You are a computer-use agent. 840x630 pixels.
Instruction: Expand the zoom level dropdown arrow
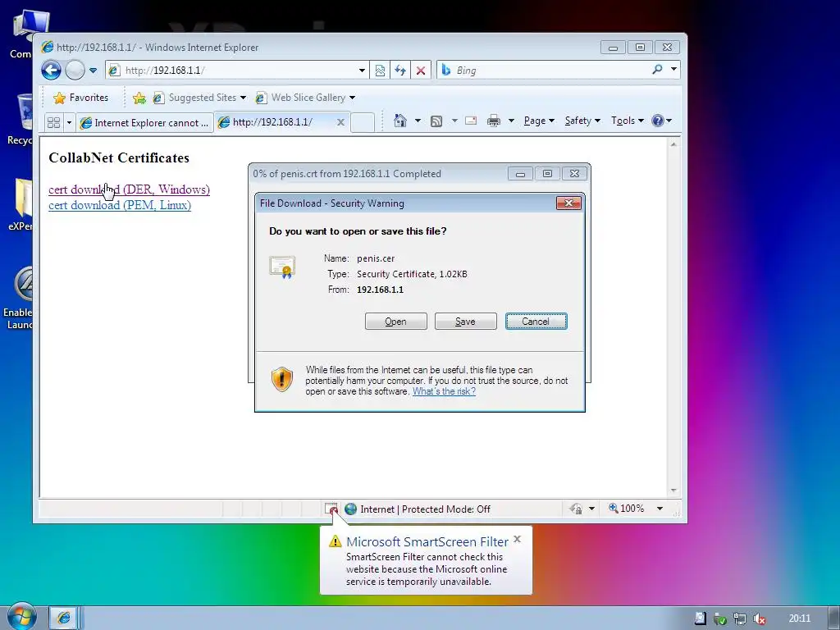660,509
